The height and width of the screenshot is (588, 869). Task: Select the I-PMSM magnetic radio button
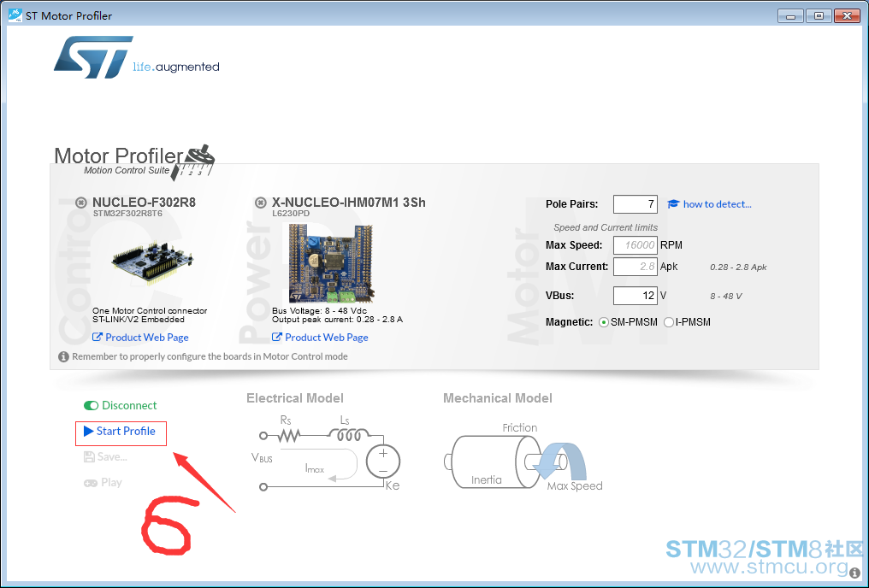[669, 322]
